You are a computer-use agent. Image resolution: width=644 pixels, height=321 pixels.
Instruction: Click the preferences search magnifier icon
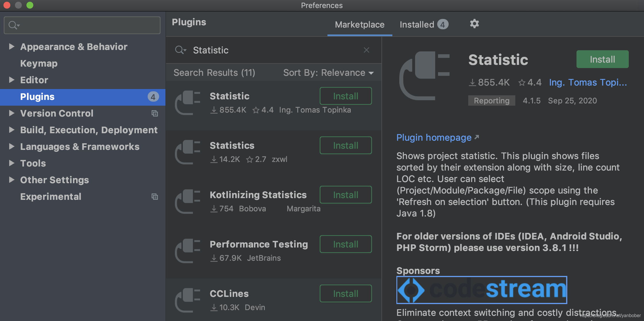tap(13, 25)
